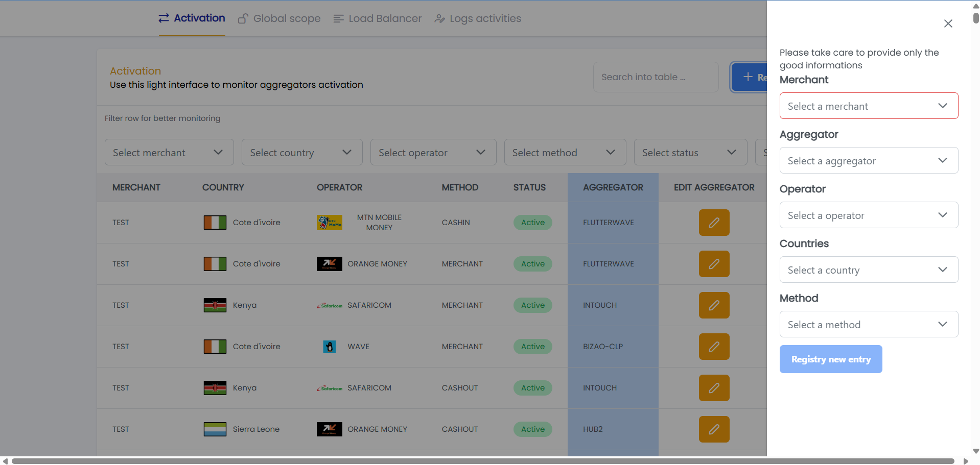The image size is (980, 465).
Task: Click the Registry new entry button
Action: (830, 359)
